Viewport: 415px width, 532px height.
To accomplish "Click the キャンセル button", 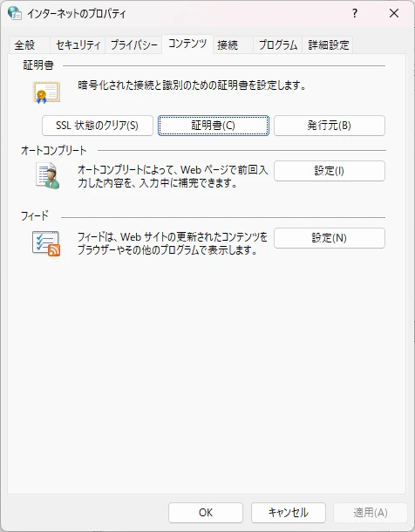I will 289,513.
